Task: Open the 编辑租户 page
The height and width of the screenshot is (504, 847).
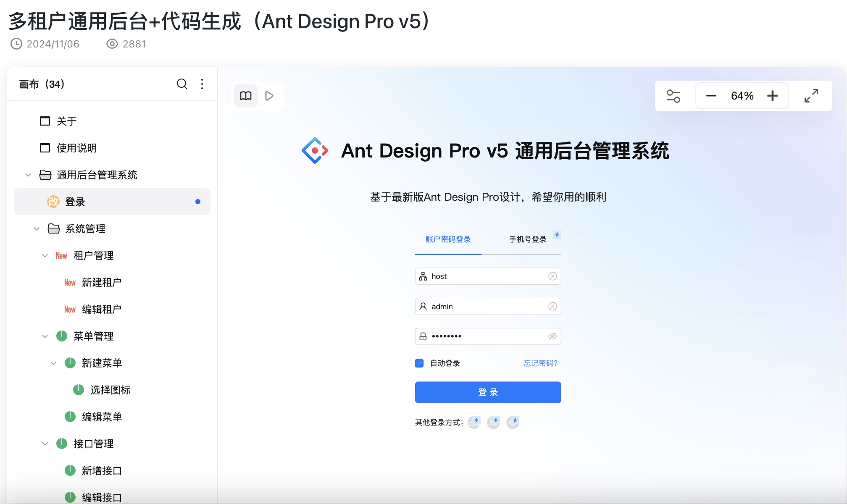Action: tap(102, 309)
